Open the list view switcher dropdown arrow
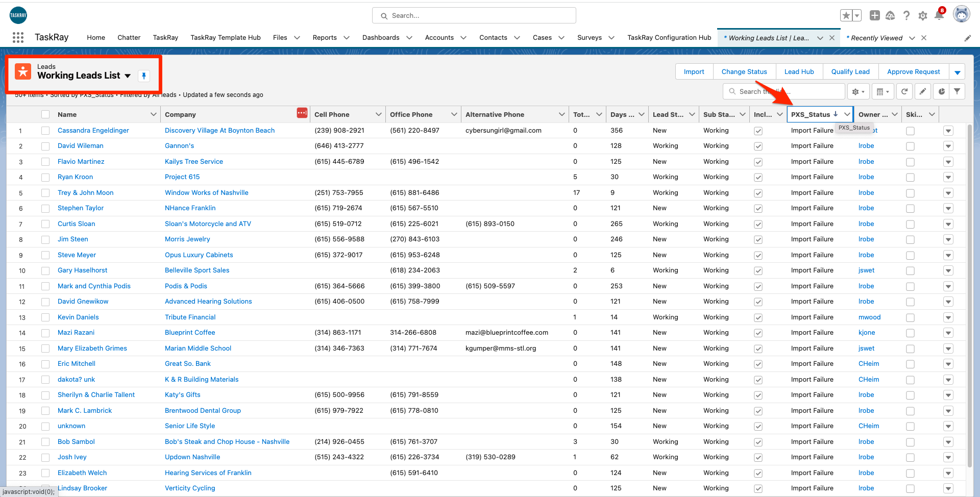 coord(128,76)
